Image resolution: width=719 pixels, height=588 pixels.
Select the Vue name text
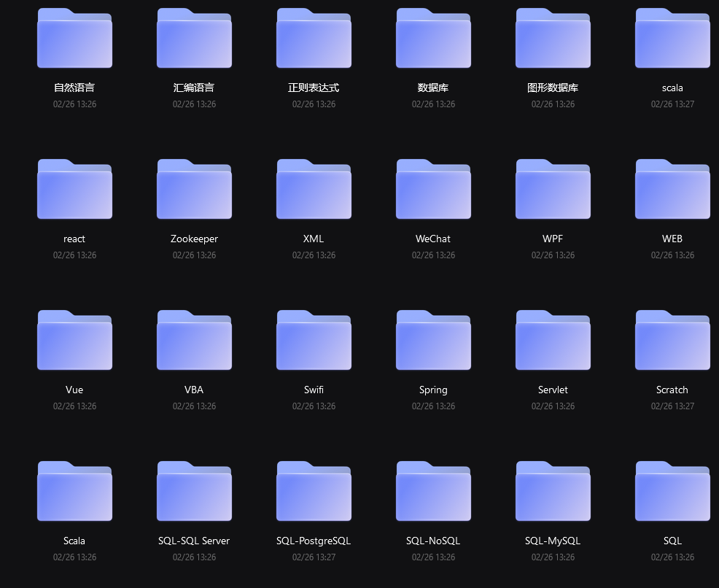click(74, 390)
